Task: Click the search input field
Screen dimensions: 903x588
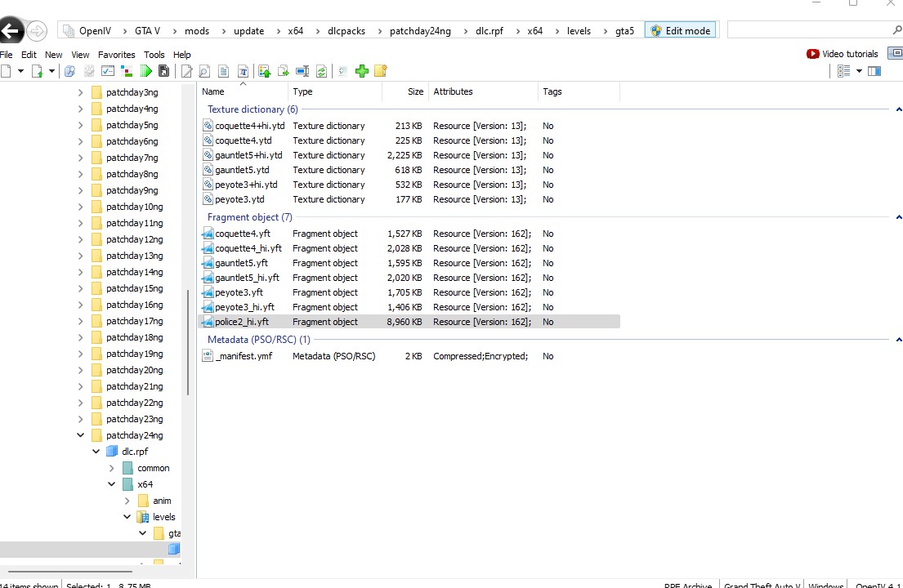Action: click(809, 30)
